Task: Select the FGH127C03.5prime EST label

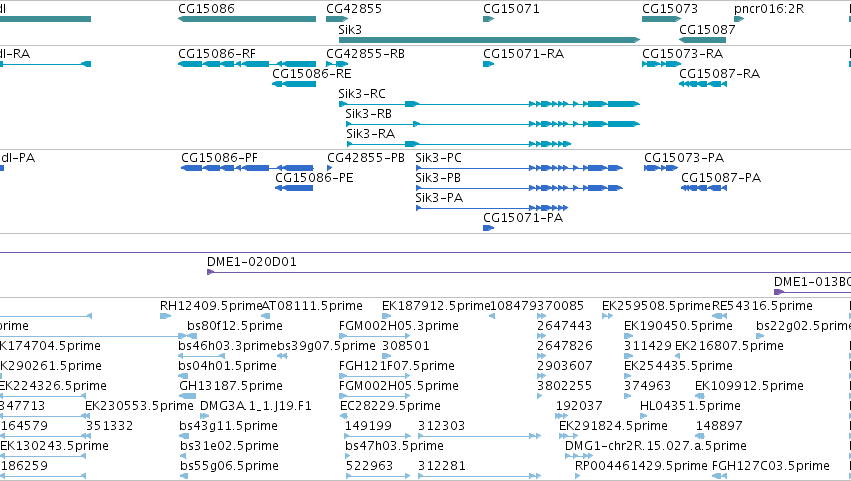Action: (770, 467)
